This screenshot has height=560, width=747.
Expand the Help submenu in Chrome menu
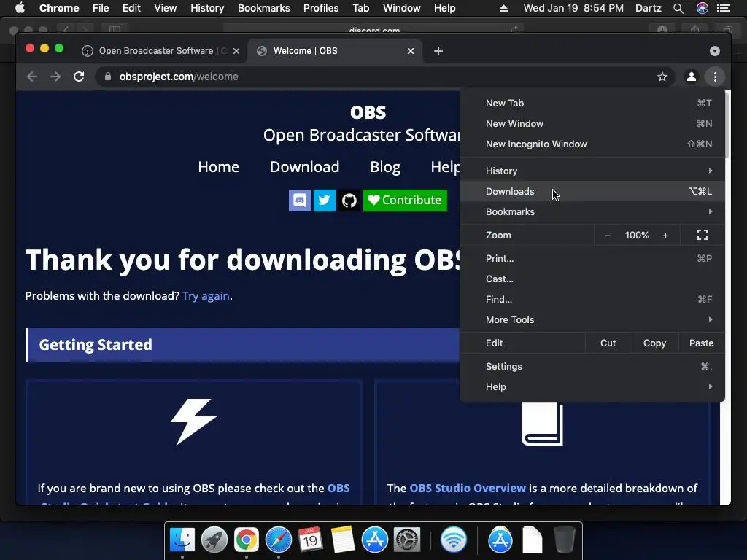coord(592,386)
